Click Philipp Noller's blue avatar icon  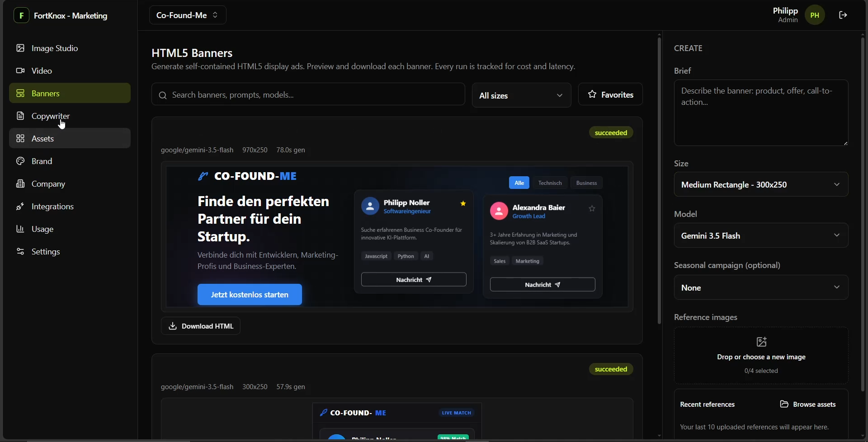370,207
